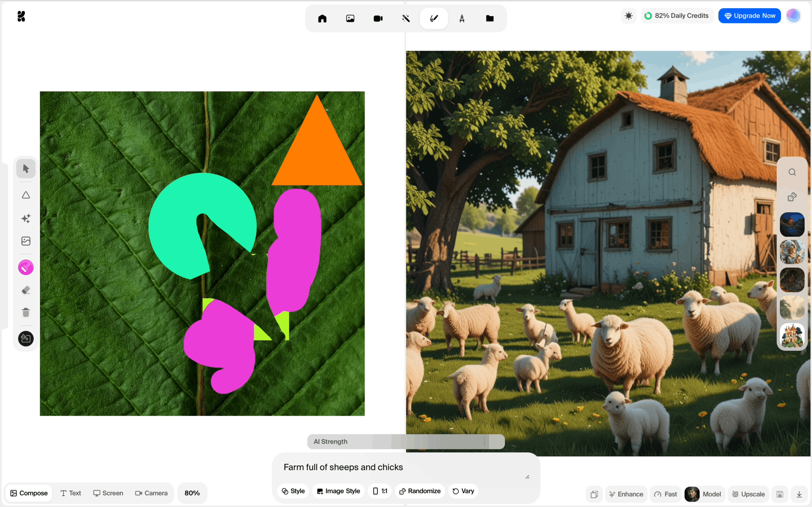Viewport: 812px width, 507px height.
Task: Click the sparkle AI tool in sidebar
Action: [26, 218]
